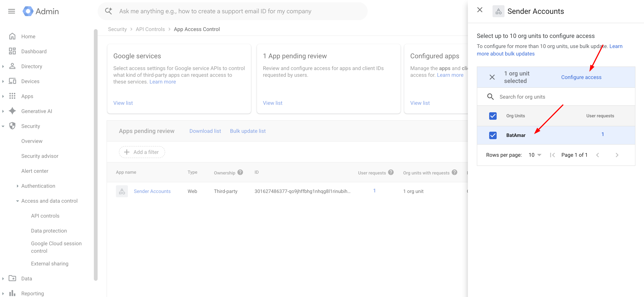The image size is (644, 297).
Task: Click the Devices icon in sidebar
Action: point(12,81)
